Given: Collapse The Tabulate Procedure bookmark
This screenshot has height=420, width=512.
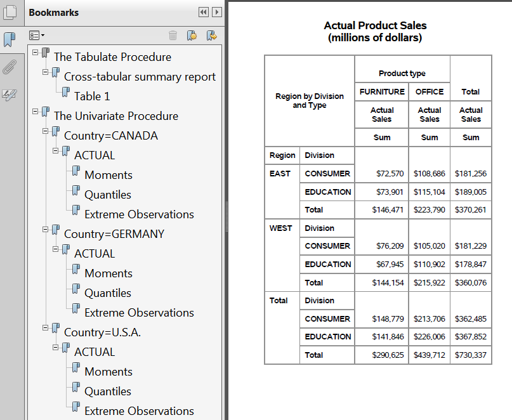Looking at the screenshot, I should [x=36, y=53].
